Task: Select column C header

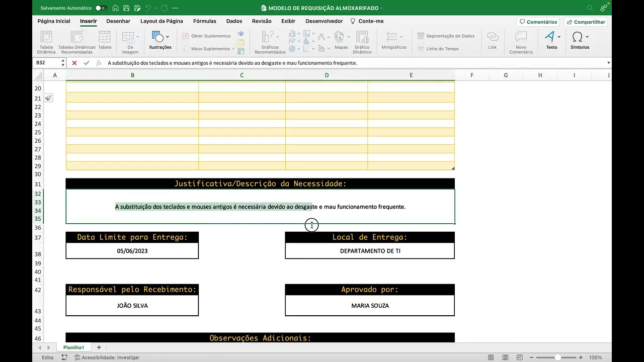Action: [242, 75]
